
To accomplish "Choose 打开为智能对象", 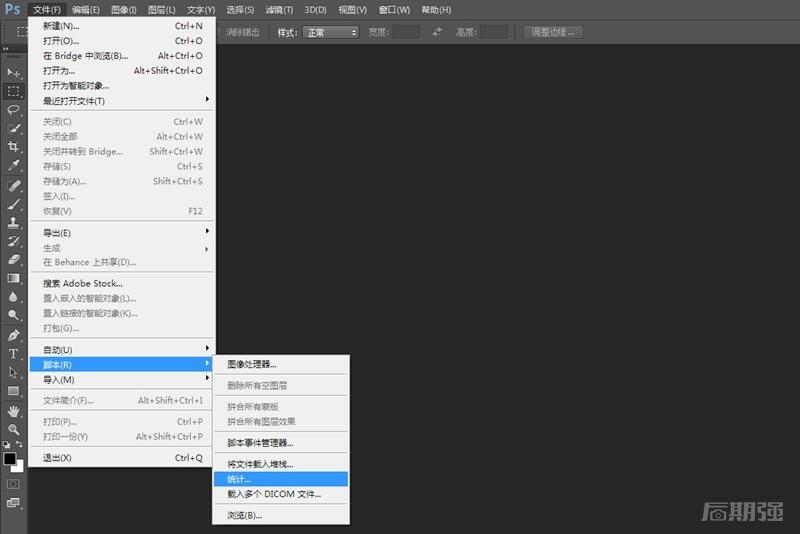I will click(x=122, y=85).
